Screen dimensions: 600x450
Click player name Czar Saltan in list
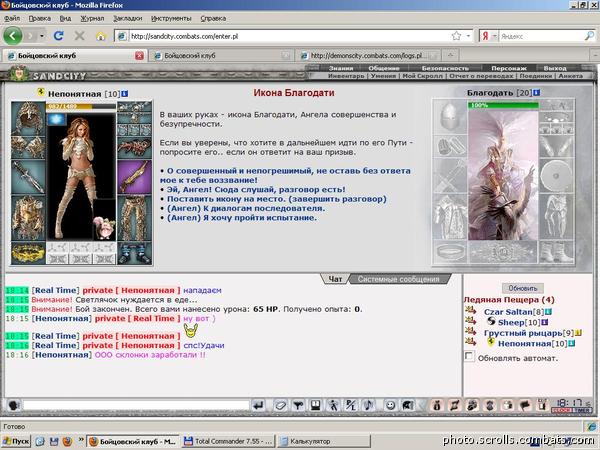pyautogui.click(x=508, y=312)
